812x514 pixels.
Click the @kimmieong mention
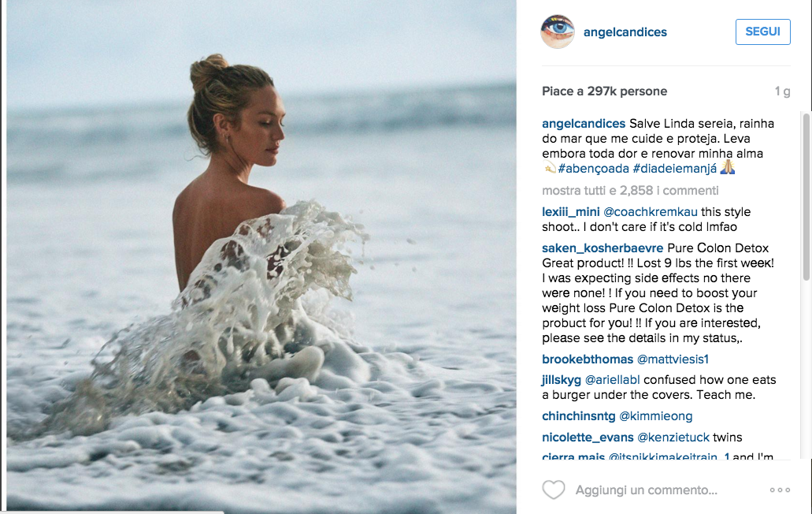655,416
